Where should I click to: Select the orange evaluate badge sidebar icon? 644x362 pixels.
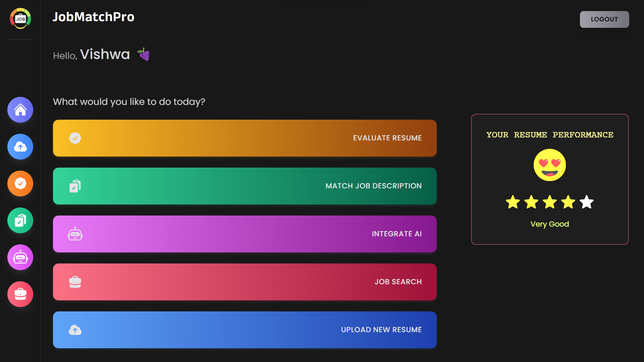20,184
